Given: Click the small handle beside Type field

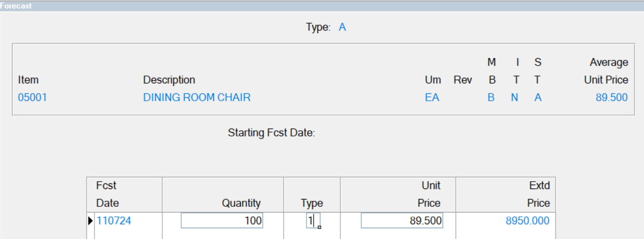Looking at the screenshot, I should (x=320, y=227).
